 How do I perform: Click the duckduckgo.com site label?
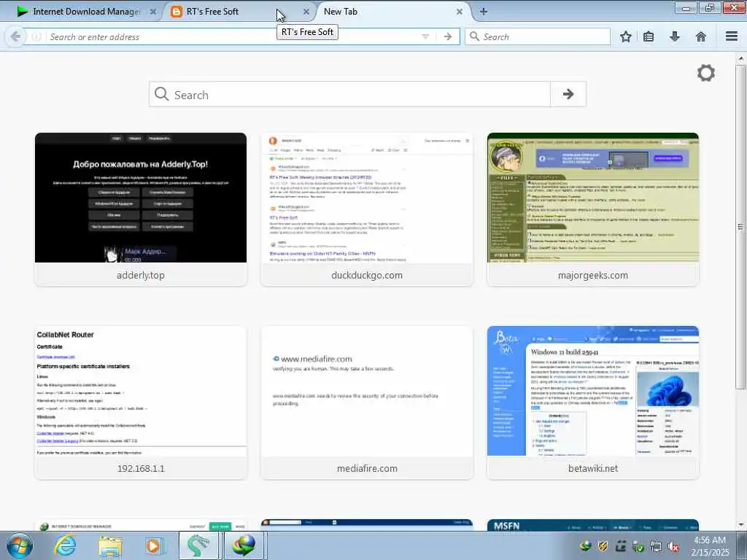pos(367,275)
